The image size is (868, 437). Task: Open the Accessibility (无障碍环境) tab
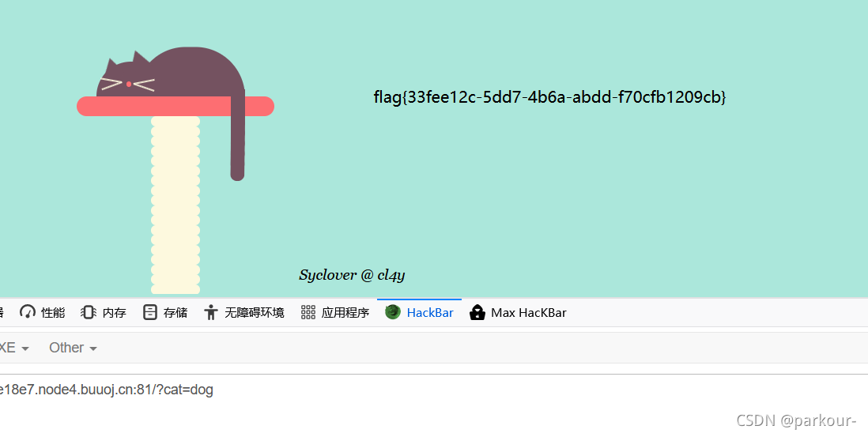[x=243, y=313]
